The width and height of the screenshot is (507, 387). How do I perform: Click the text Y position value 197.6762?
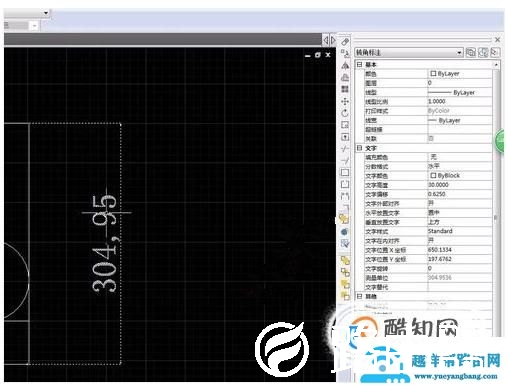click(x=439, y=259)
